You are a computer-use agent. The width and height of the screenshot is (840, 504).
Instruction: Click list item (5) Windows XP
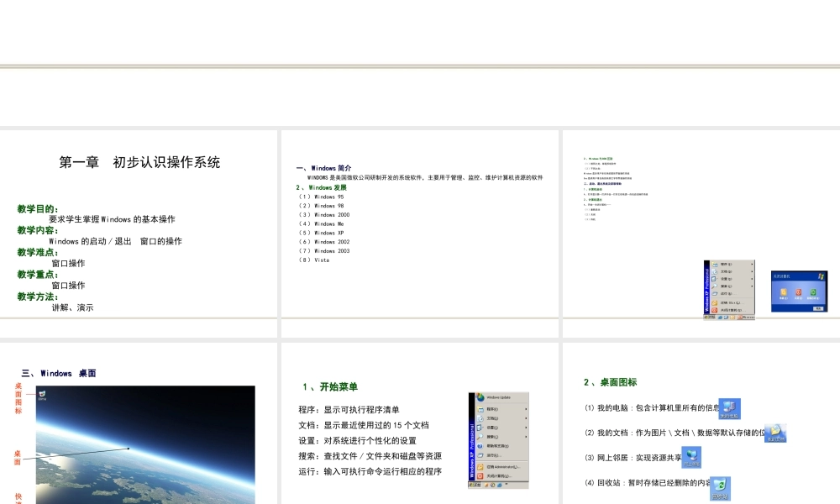tap(322, 233)
